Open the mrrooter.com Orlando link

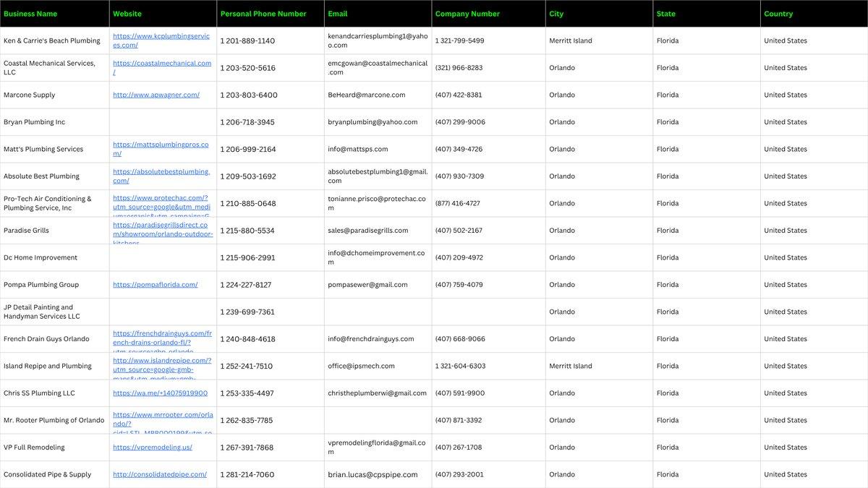click(x=163, y=422)
